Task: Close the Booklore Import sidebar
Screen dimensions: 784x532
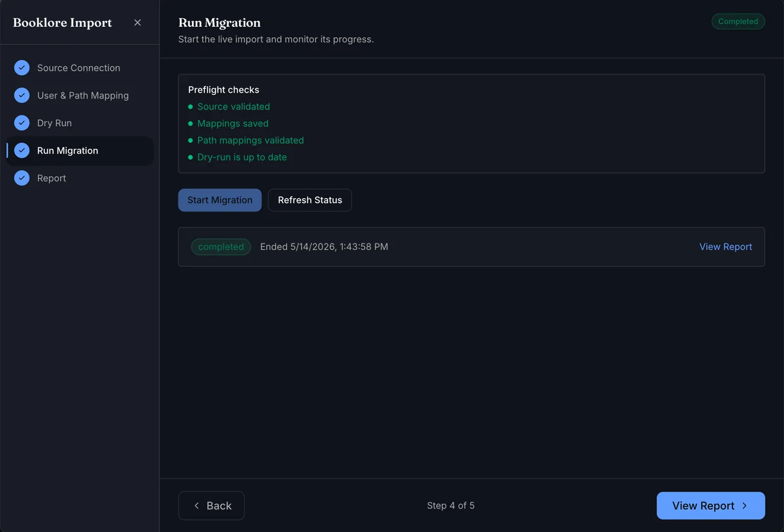Action: (137, 23)
